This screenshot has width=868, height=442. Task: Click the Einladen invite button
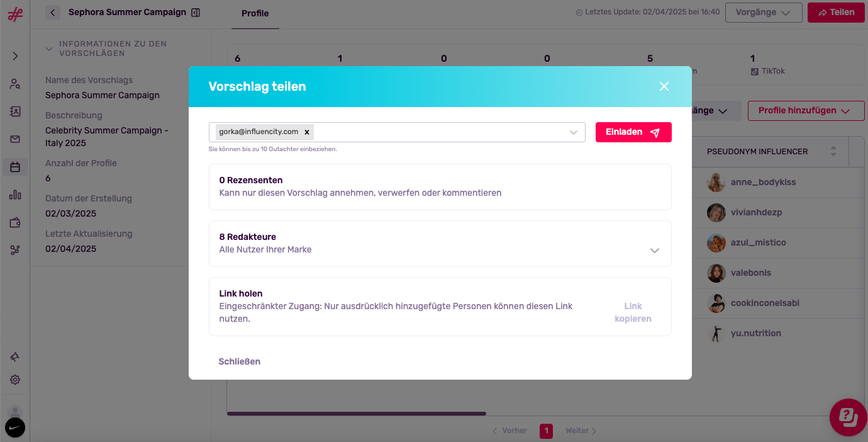click(x=633, y=132)
